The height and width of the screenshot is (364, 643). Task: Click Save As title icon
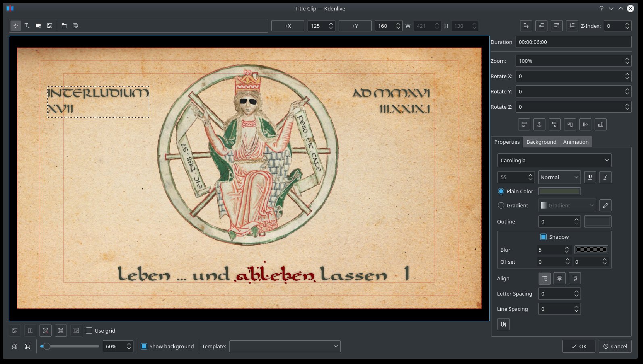75,26
